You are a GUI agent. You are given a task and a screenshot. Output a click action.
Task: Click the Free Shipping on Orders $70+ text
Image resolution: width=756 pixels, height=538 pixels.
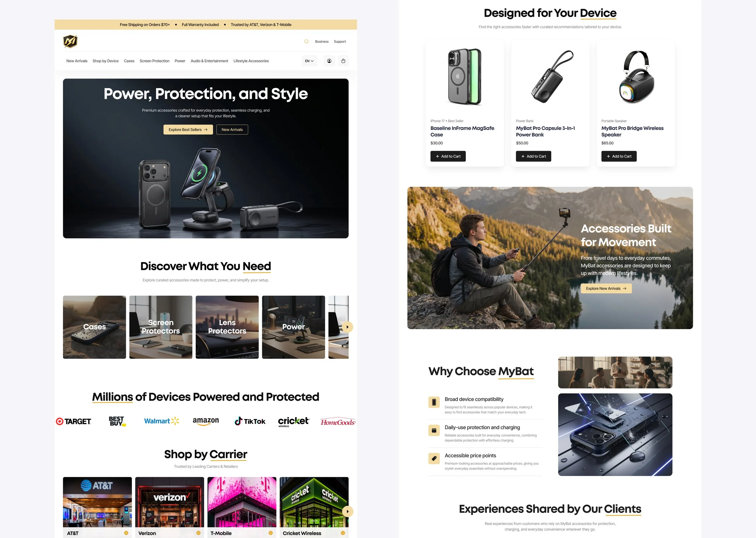[x=145, y=25]
